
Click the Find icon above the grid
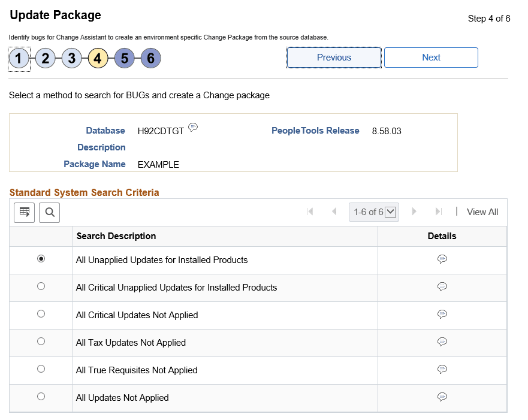point(49,212)
